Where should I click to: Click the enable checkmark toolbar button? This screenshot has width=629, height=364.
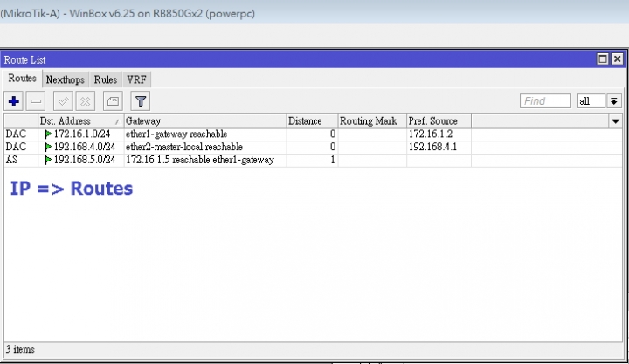(x=63, y=101)
